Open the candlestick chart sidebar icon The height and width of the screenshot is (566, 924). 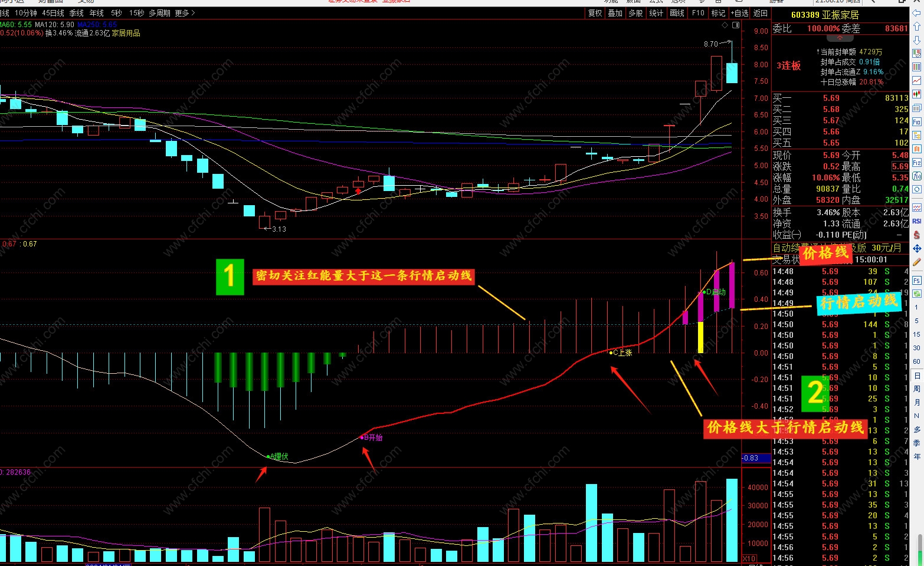[917, 94]
